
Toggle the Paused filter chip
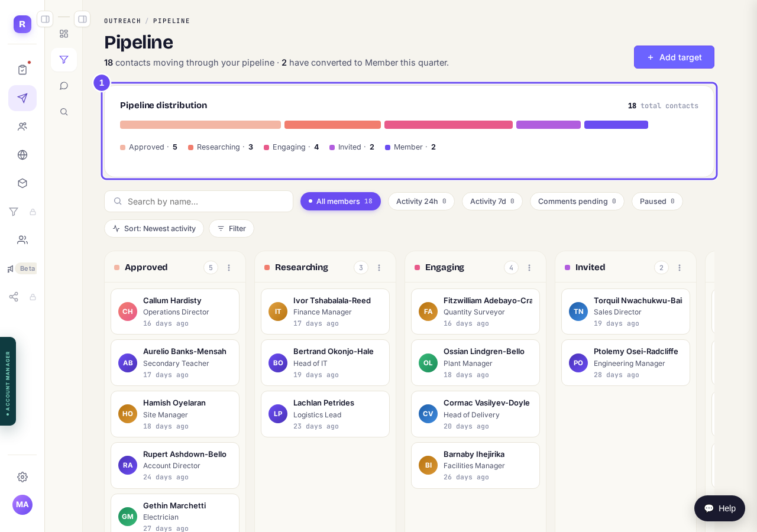(657, 202)
